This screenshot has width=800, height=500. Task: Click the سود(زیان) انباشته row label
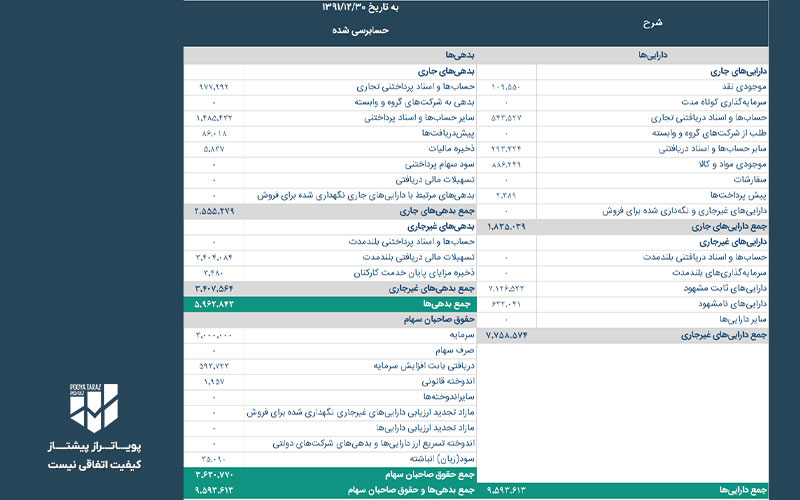(442, 459)
